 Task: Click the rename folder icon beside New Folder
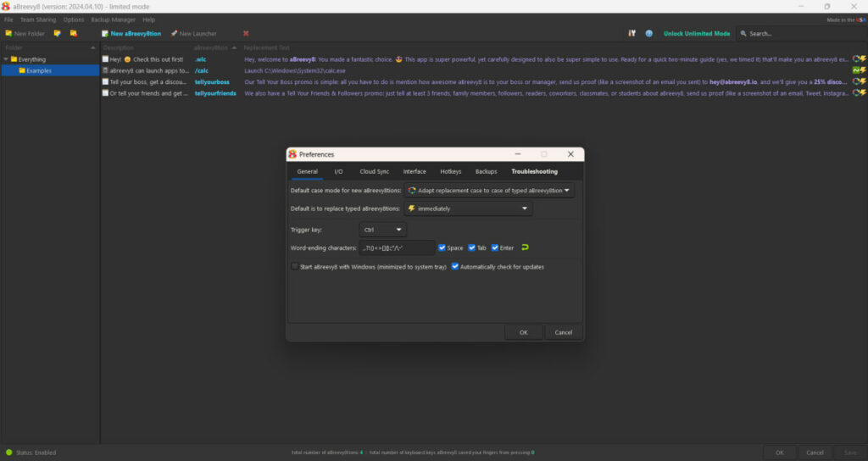pyautogui.click(x=57, y=33)
